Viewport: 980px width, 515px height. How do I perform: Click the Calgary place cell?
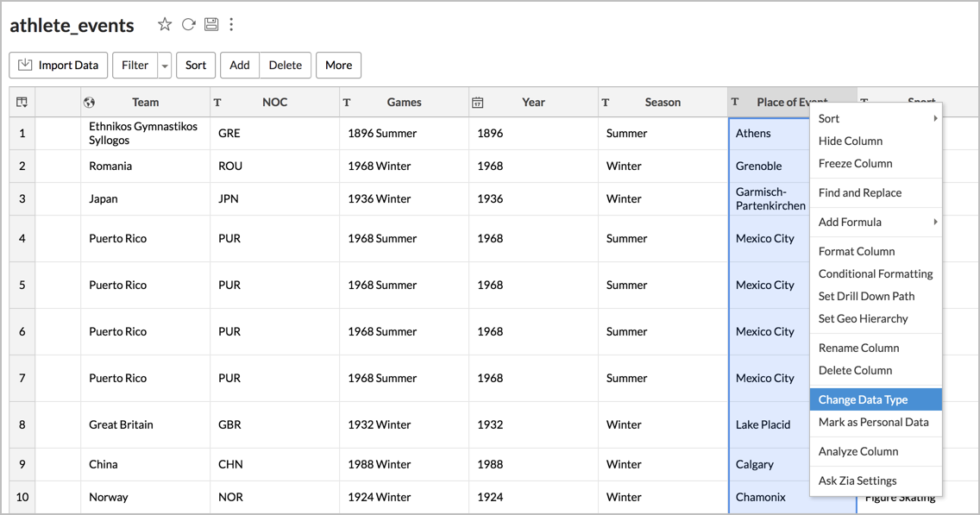770,464
